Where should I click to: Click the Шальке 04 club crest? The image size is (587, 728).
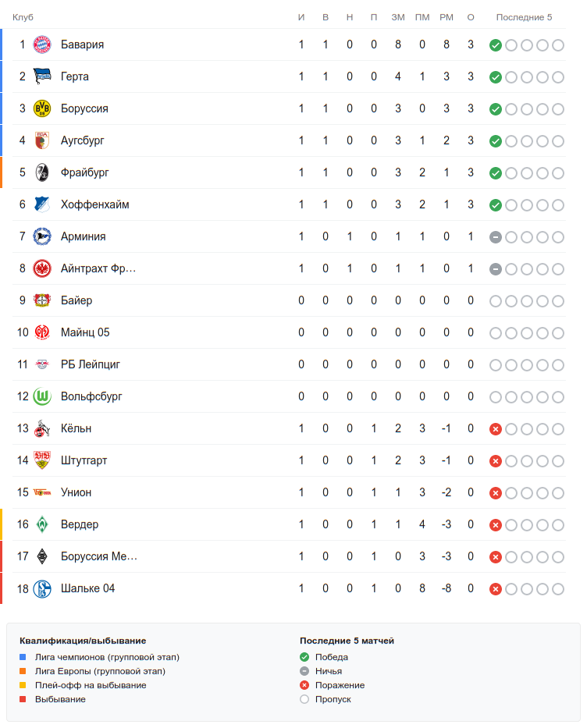[42, 588]
